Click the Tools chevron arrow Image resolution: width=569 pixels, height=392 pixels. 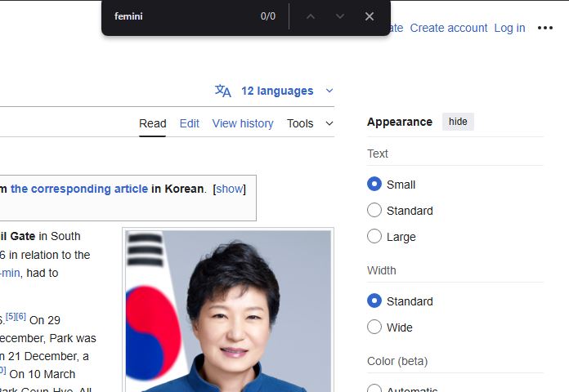point(329,123)
